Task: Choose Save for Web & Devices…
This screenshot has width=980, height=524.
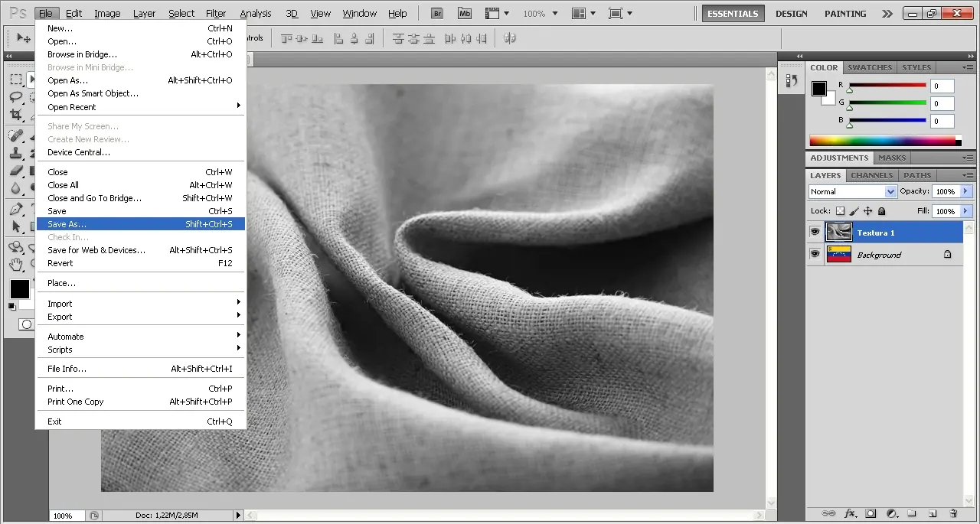Action: [141, 250]
